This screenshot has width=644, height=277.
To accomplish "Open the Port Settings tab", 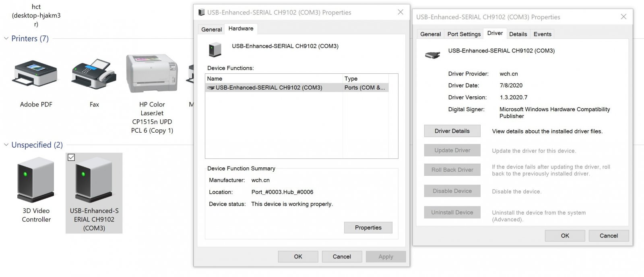I will click(464, 34).
